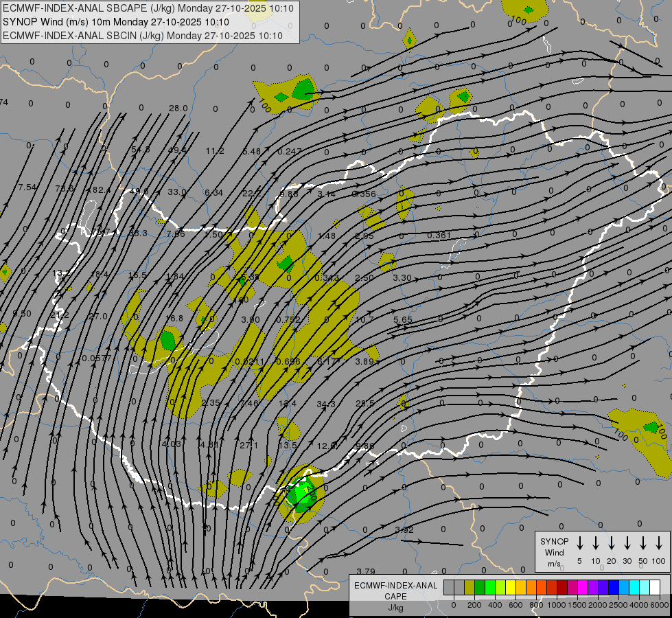
Task: Click the SYNOP Wind 10m header line
Action: point(116,22)
